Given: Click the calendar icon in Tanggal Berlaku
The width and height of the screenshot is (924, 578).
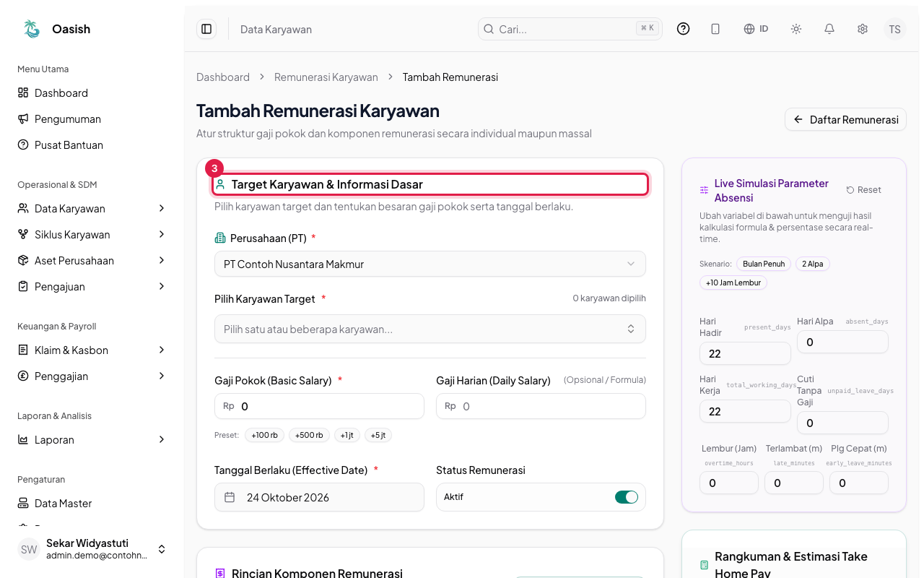Looking at the screenshot, I should click(230, 497).
